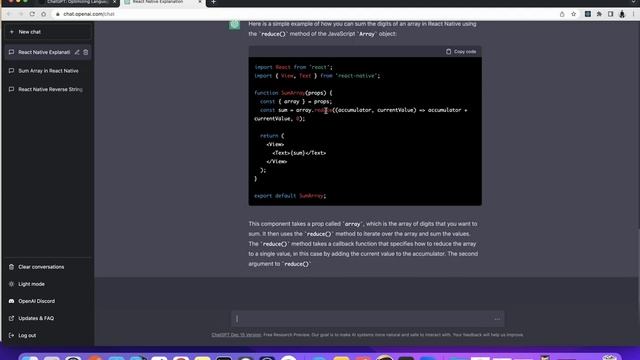Bookmark this page with the star icon
The image size is (640, 360).
573,14
